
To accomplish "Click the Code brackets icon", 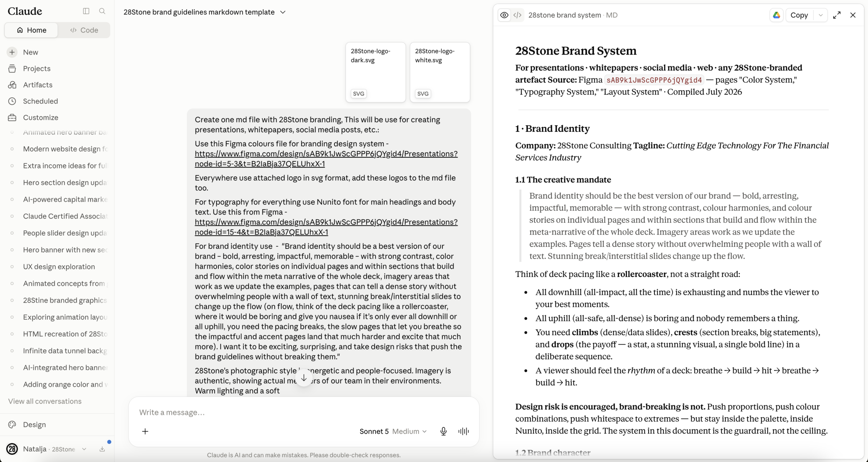I will coord(73,30).
